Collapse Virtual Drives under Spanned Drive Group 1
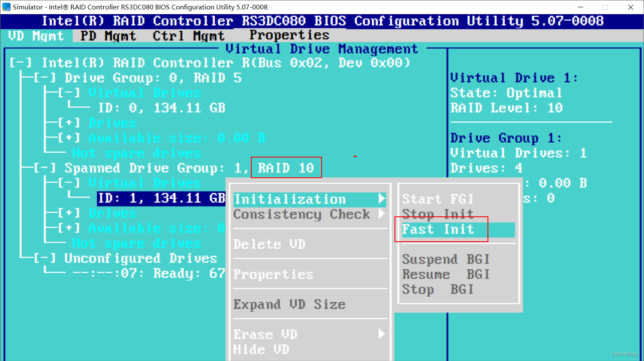644x361 pixels. [x=69, y=183]
